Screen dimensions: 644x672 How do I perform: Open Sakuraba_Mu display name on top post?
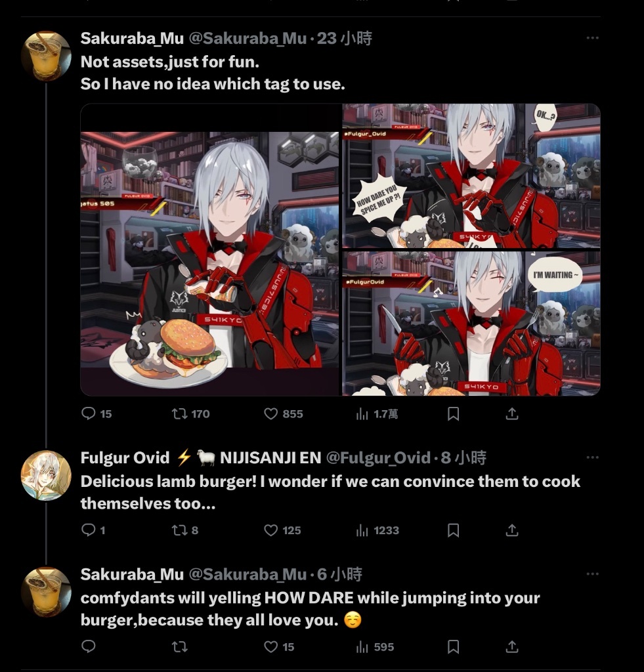pyautogui.click(x=132, y=39)
